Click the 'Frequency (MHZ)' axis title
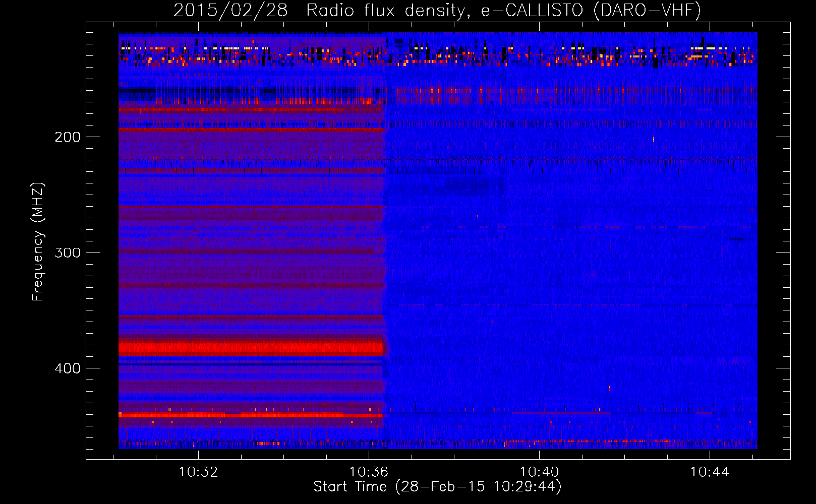The image size is (816, 504). coord(38,241)
